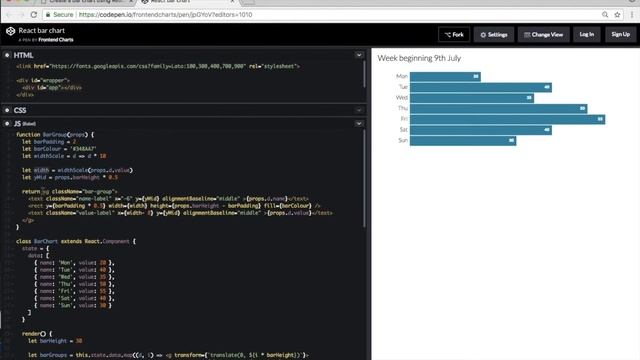Click the JS (Babel) panel title
640x360 pixels.
pos(24,123)
